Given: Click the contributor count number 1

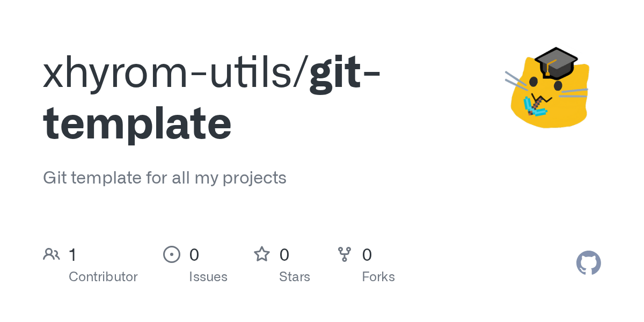Looking at the screenshot, I should (72, 254).
